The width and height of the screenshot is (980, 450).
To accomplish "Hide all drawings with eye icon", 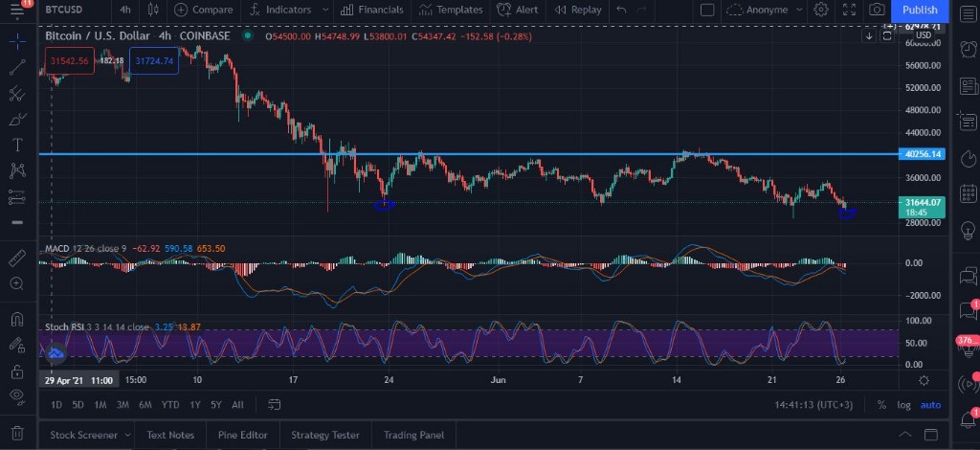I will (16, 396).
